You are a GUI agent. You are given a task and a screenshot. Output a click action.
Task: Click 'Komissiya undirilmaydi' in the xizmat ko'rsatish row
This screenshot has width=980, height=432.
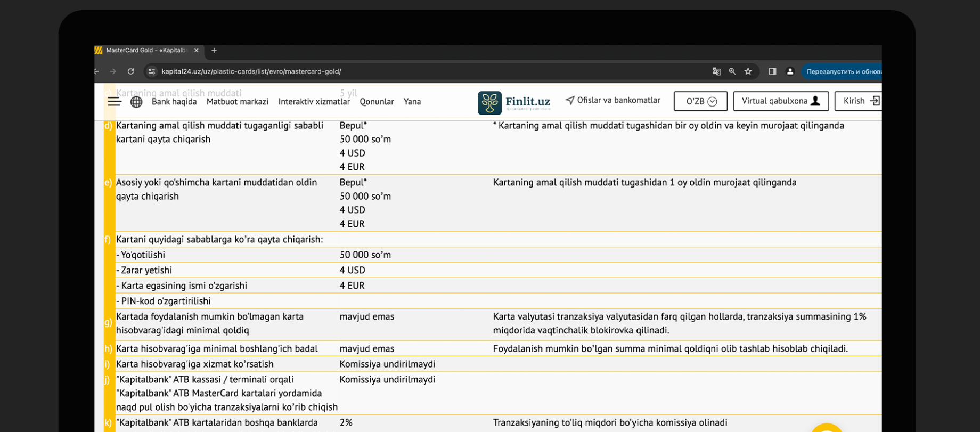[x=388, y=364]
